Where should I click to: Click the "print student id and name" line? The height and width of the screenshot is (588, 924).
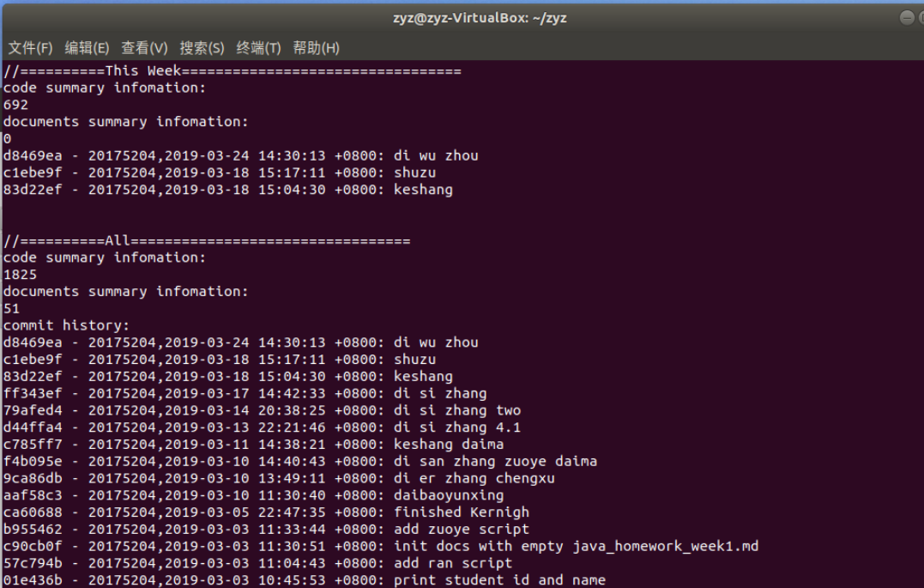tap(499, 580)
